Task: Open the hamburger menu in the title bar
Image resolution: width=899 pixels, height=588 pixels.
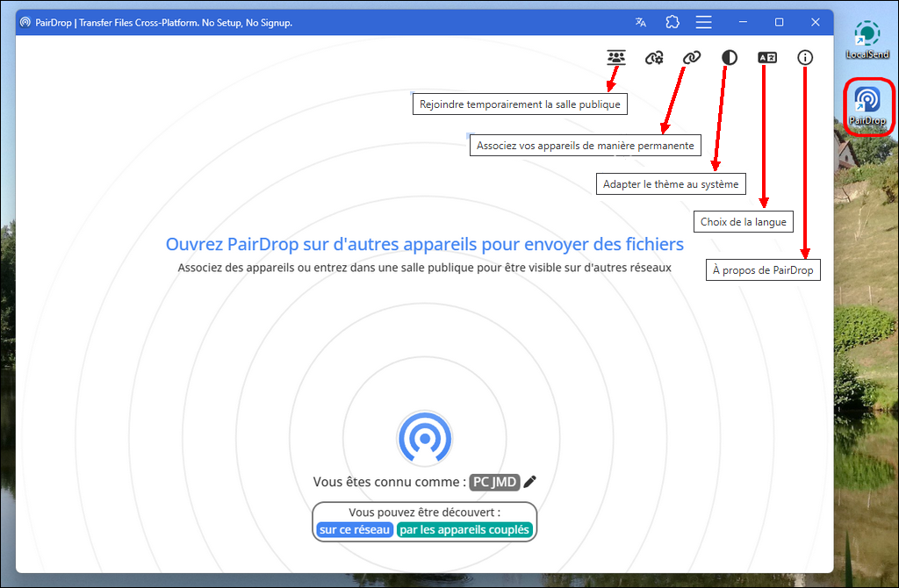Action: pyautogui.click(x=703, y=22)
